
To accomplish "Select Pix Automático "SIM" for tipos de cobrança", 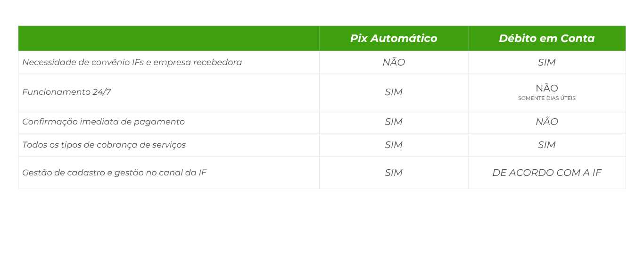I will (x=394, y=145).
